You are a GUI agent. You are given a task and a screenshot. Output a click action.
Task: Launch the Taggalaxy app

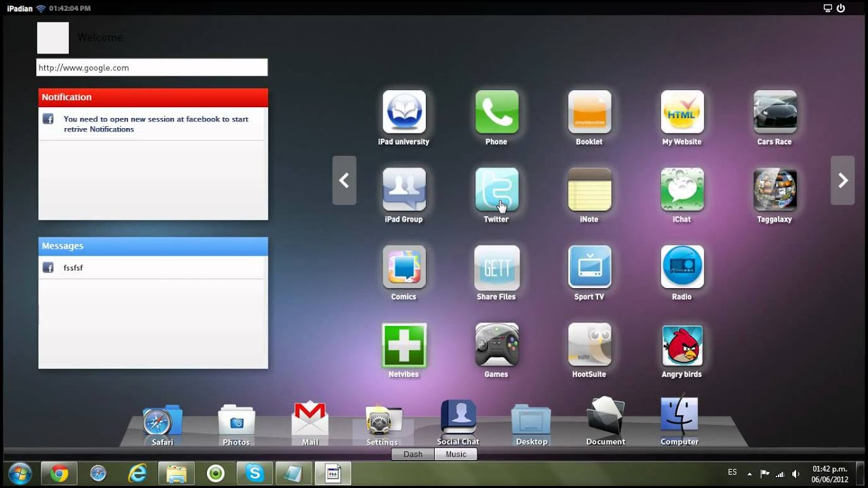pos(775,189)
